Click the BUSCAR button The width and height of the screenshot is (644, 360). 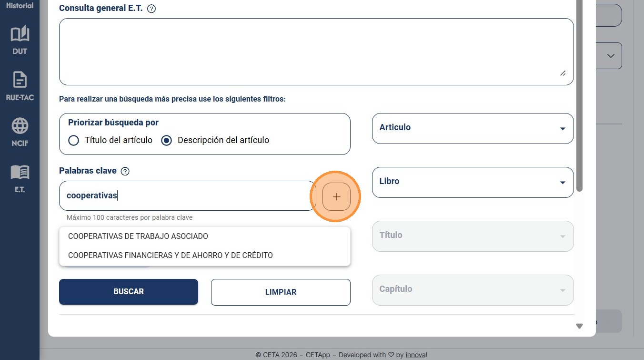tap(129, 292)
